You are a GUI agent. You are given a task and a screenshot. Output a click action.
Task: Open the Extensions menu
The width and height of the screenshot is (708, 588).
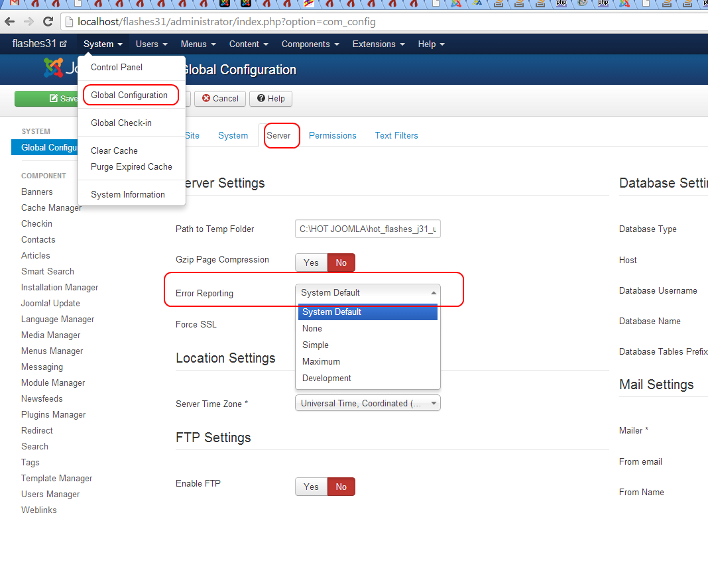[x=379, y=44]
